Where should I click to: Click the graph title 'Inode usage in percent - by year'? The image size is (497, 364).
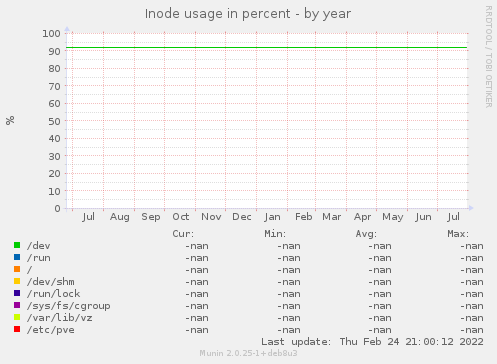pyautogui.click(x=248, y=14)
